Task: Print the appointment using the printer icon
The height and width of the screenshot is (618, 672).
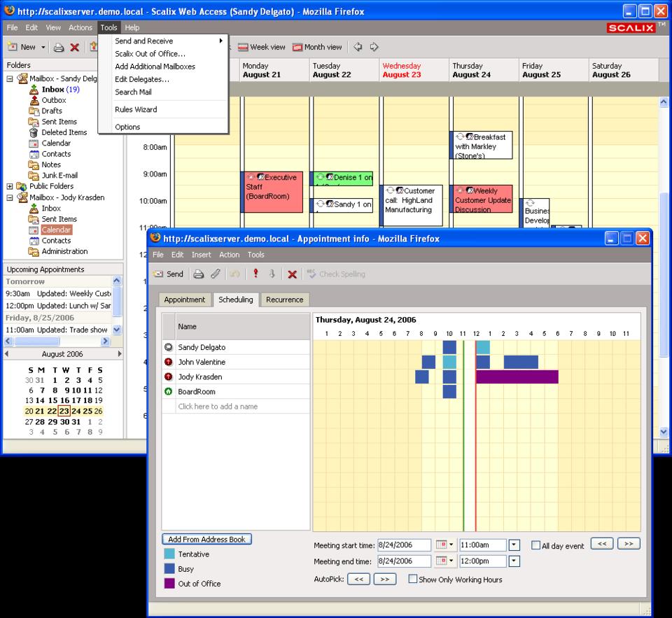Action: click(199, 274)
